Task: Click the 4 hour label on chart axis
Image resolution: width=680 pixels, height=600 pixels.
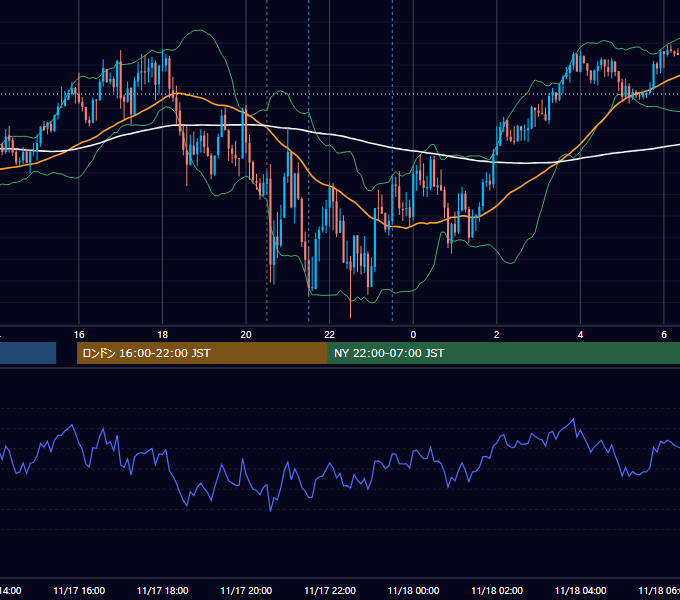Action: point(580,335)
